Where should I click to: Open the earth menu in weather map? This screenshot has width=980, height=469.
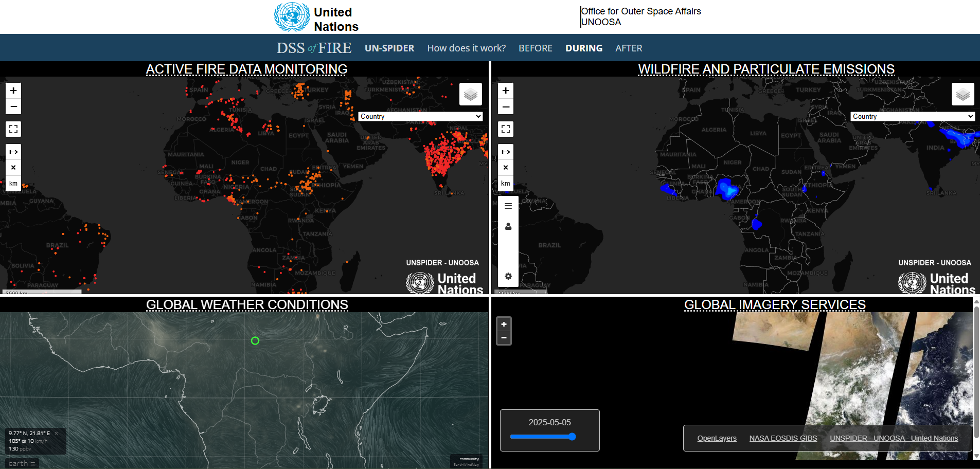(x=22, y=463)
